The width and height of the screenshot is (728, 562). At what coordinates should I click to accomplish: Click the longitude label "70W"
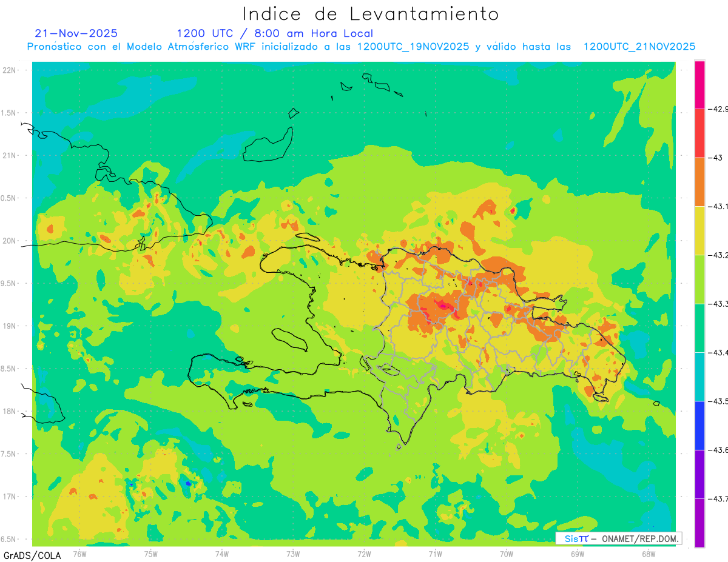(x=506, y=553)
